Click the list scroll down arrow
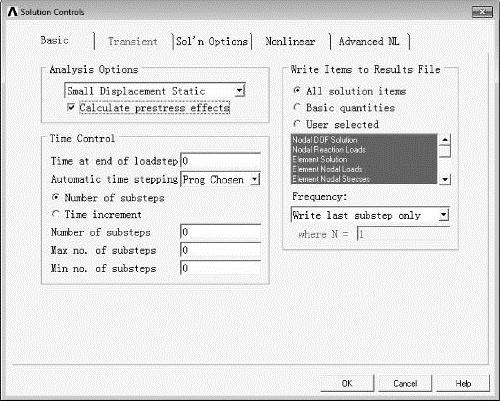The height and width of the screenshot is (401, 500). (x=445, y=179)
